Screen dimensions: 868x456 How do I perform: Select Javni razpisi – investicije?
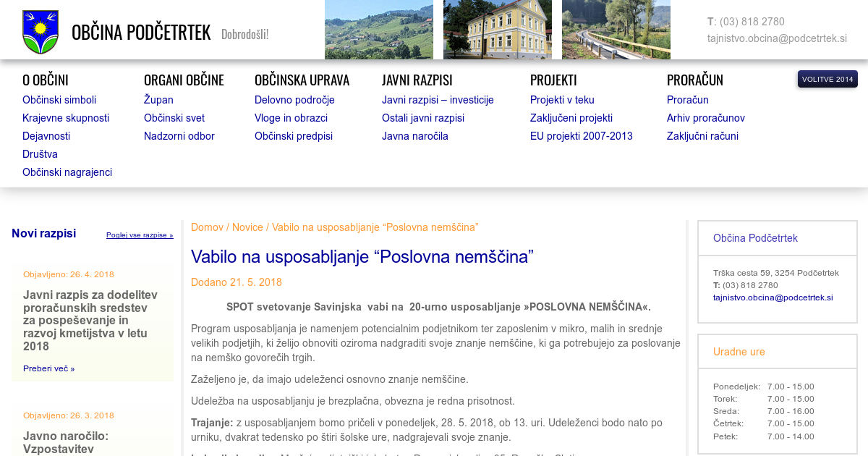point(438,100)
